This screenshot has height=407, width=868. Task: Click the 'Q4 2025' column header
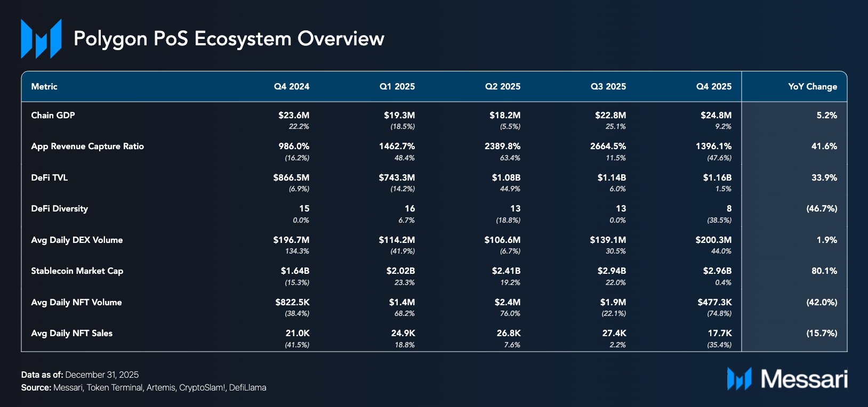pos(714,86)
